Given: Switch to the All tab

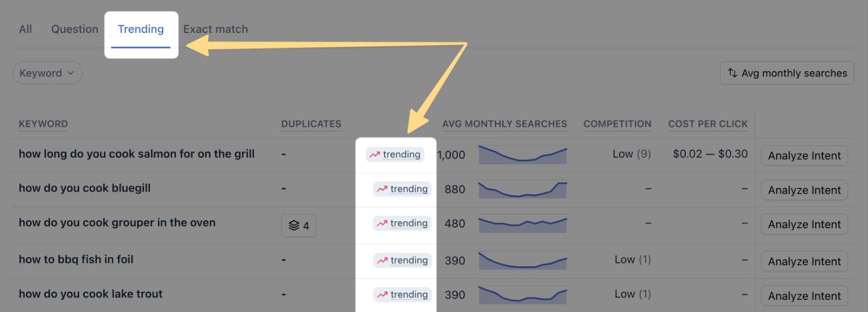Looking at the screenshot, I should [x=25, y=29].
